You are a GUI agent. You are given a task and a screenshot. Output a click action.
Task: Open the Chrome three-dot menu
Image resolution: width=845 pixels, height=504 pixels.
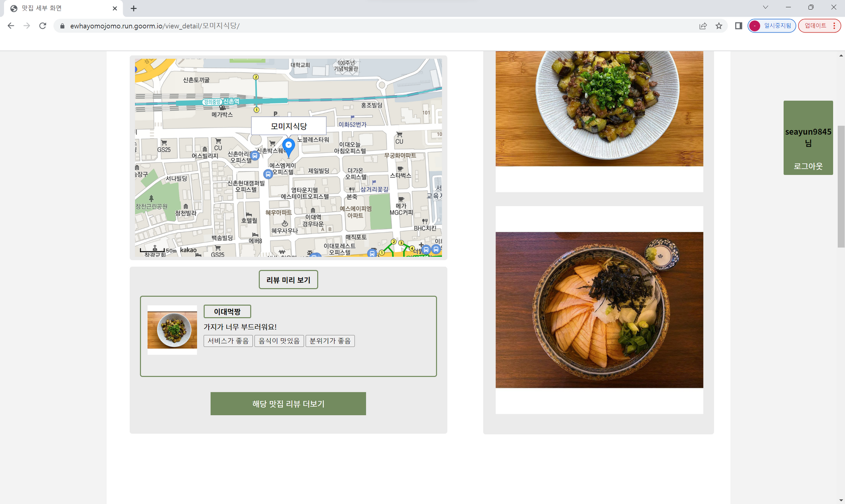pos(834,26)
